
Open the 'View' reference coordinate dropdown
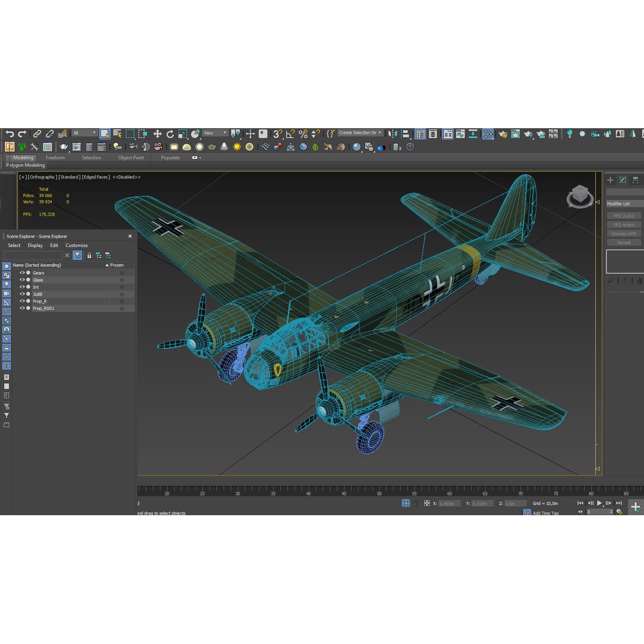[215, 132]
